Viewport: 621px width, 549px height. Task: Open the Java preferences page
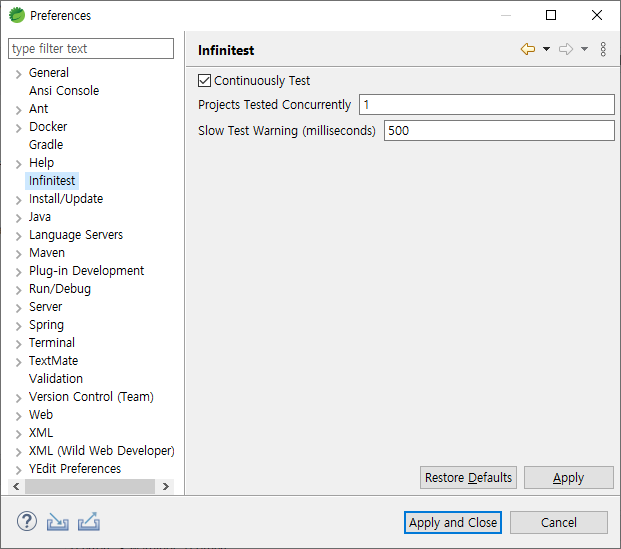40,217
